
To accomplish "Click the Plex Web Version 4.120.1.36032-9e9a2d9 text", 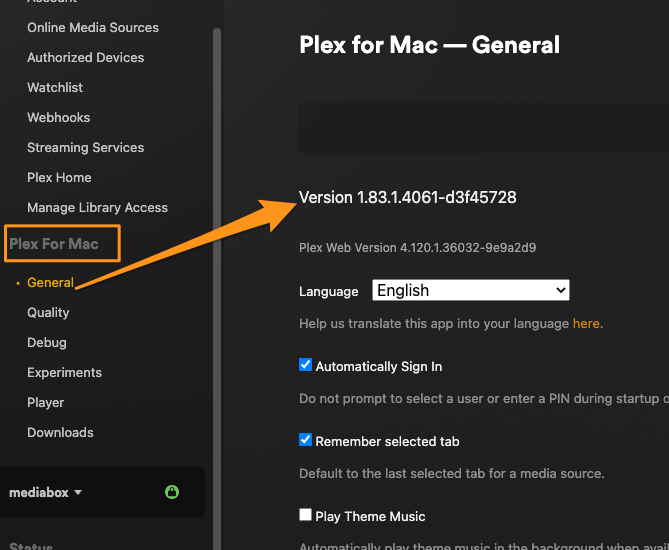I will [417, 247].
